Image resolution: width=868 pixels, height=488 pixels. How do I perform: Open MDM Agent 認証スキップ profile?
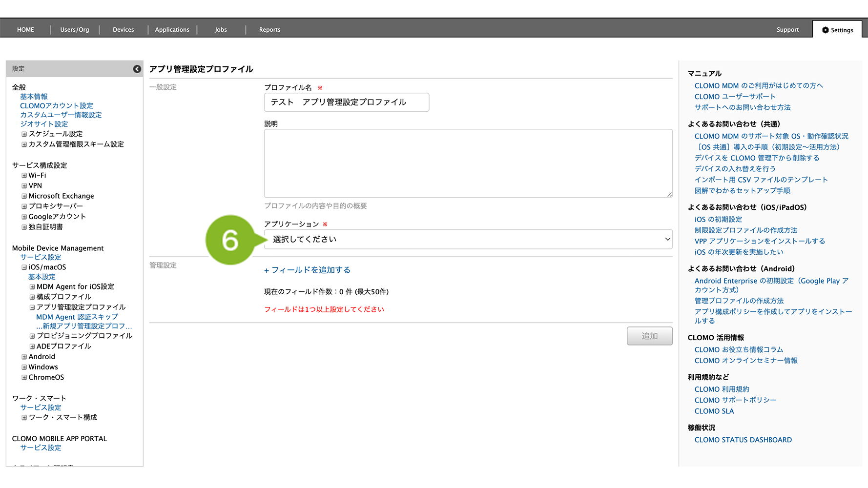point(77,317)
